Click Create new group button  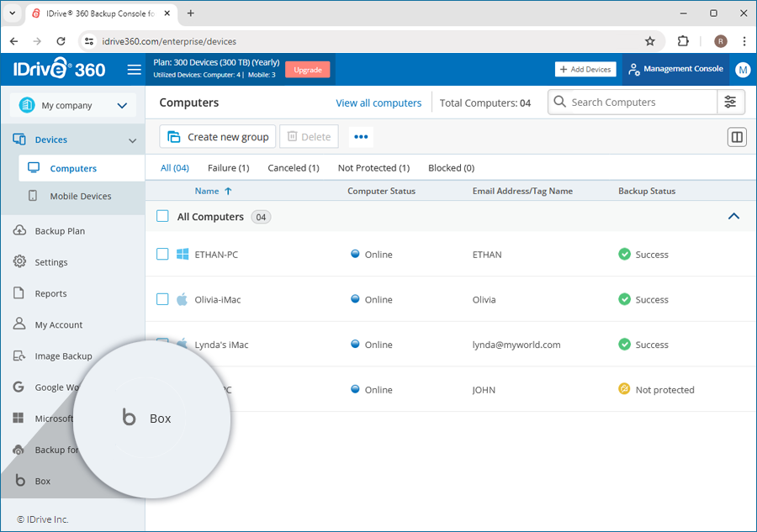tap(218, 137)
